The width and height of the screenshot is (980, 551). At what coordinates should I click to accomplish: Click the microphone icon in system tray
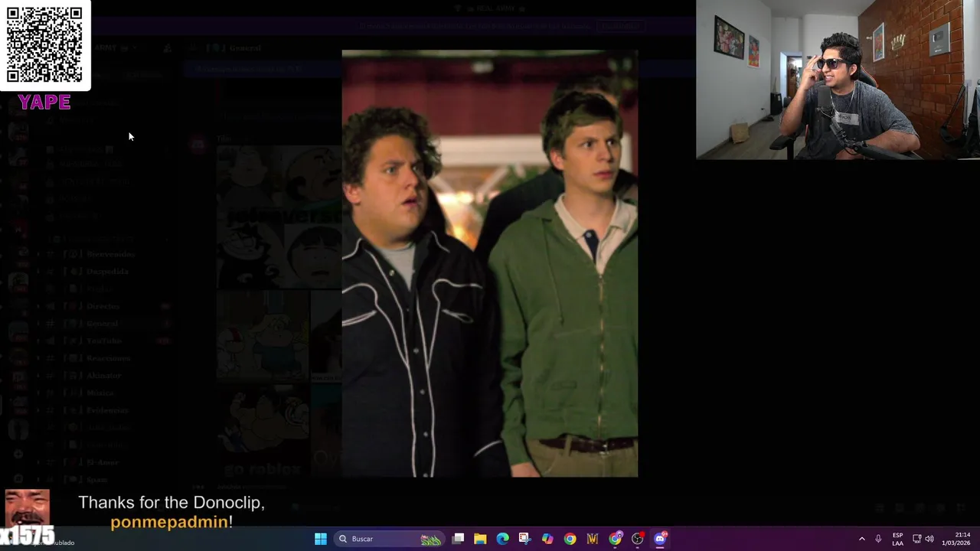click(878, 539)
